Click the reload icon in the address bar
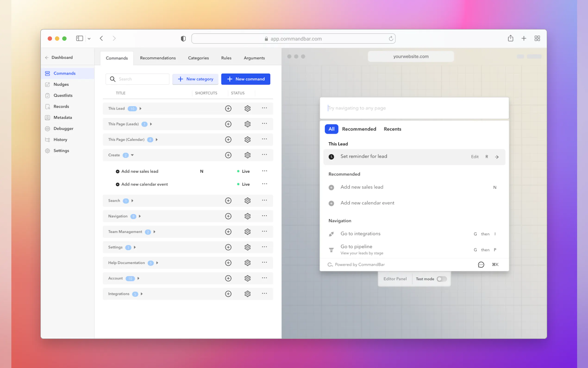Screen dimensions: 588x368 point(391,39)
